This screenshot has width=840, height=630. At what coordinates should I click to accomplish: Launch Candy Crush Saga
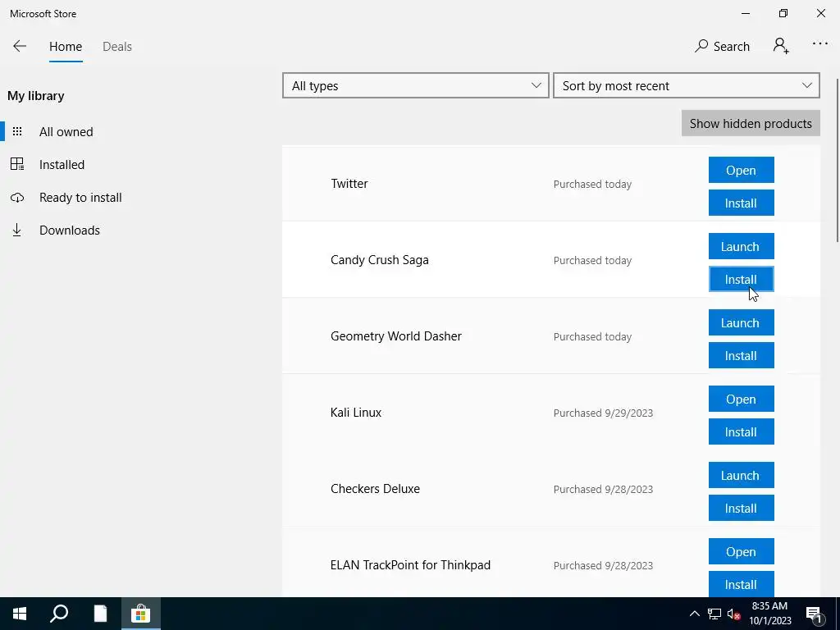741,246
